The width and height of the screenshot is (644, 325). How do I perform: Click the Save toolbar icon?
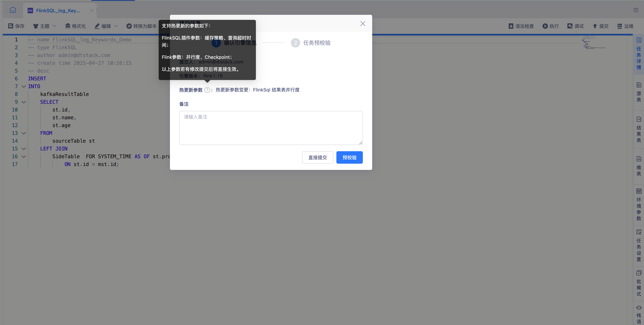pyautogui.click(x=10, y=26)
